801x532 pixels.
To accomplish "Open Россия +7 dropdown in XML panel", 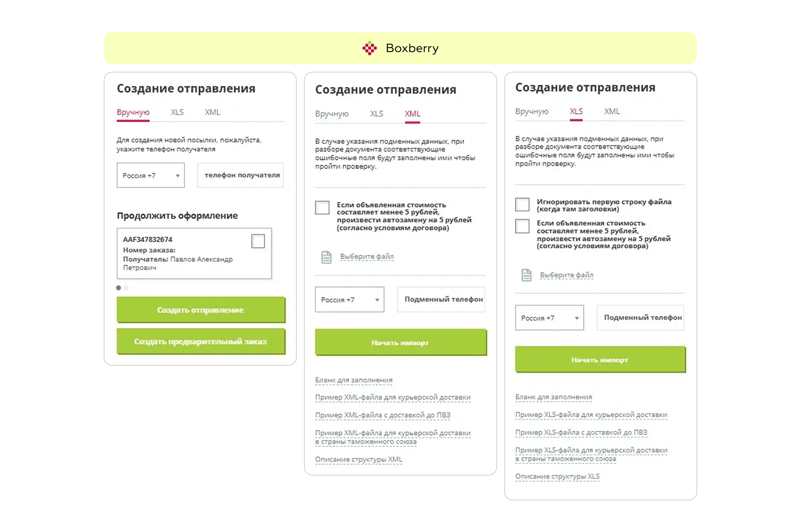I will (350, 299).
